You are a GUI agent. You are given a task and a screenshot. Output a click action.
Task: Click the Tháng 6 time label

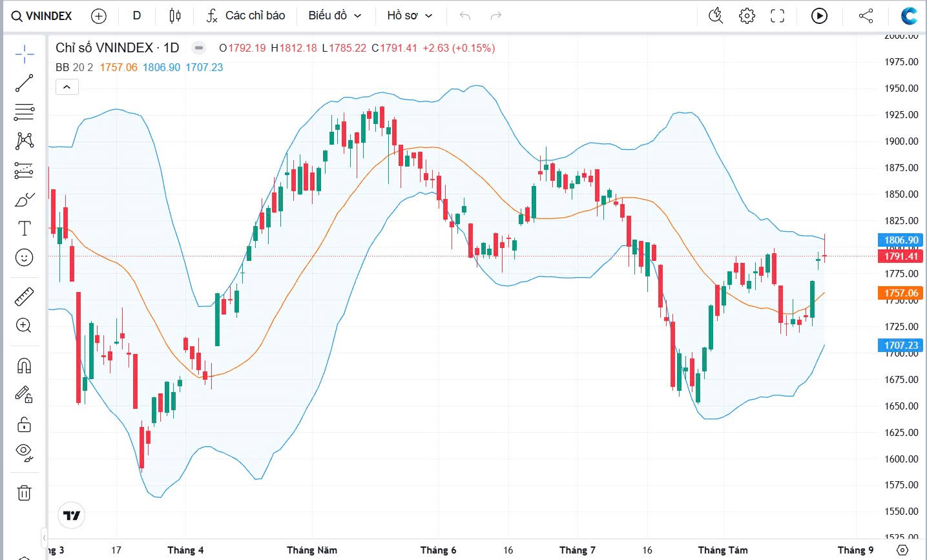[x=438, y=550]
